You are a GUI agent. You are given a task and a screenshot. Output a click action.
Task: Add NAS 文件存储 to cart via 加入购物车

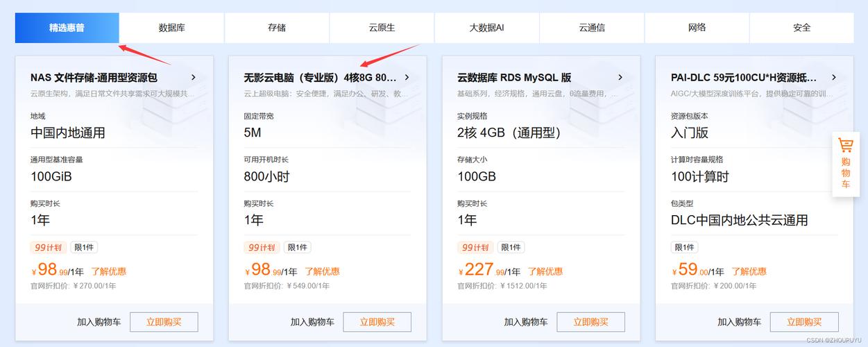click(x=99, y=322)
